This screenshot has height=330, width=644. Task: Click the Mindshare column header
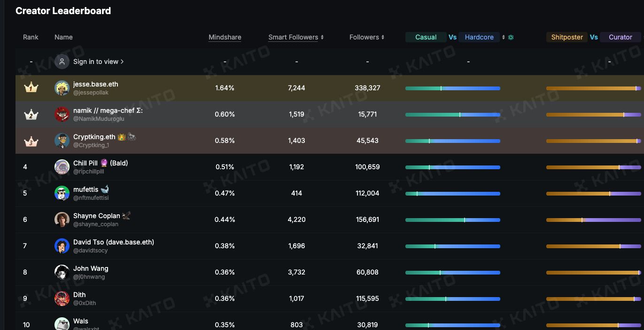225,37
